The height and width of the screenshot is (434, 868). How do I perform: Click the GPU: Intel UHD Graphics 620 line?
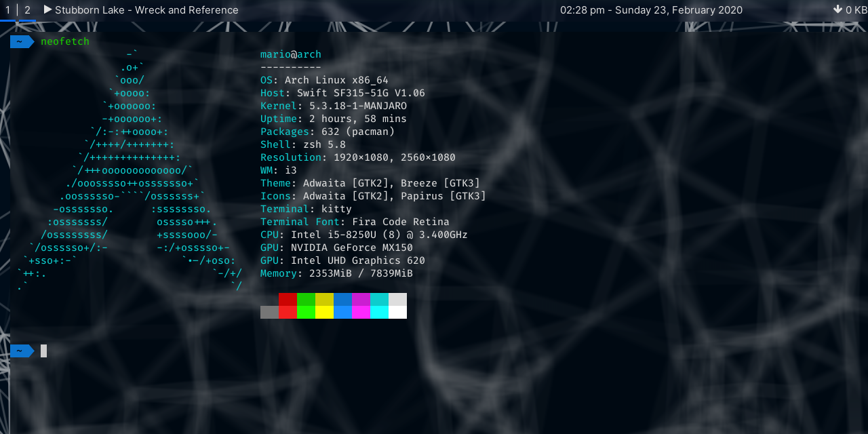pyautogui.click(x=342, y=260)
